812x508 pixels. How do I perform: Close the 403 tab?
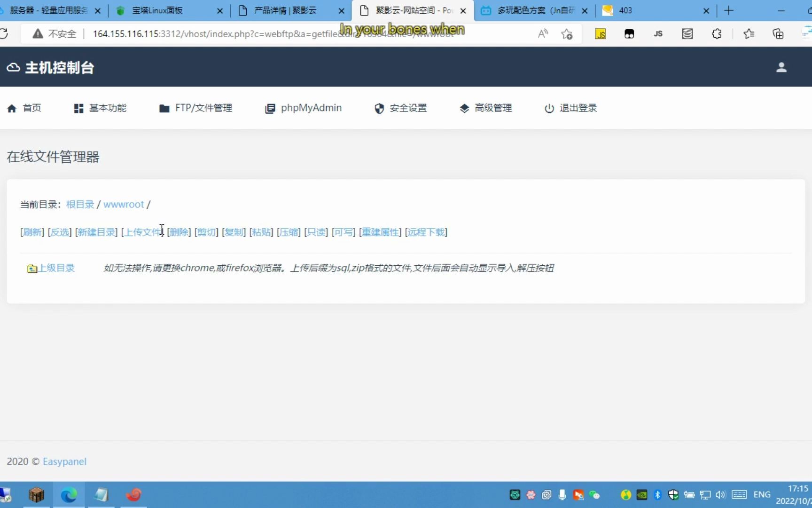706,10
